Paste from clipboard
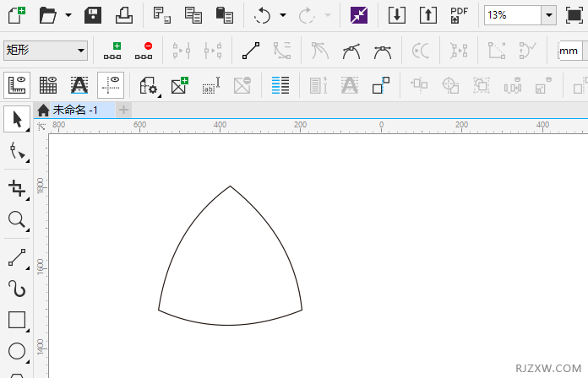The width and height of the screenshot is (588, 378). coord(224,15)
